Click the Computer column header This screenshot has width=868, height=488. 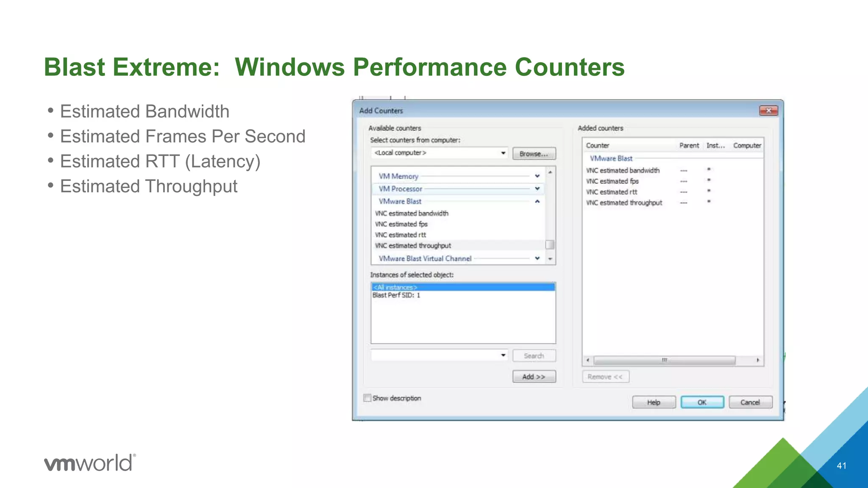pos(747,146)
